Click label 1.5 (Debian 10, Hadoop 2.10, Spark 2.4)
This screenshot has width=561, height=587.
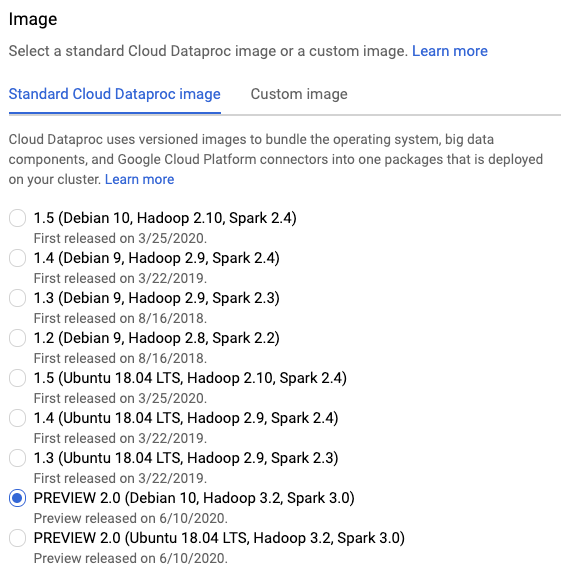pyautogui.click(x=165, y=218)
